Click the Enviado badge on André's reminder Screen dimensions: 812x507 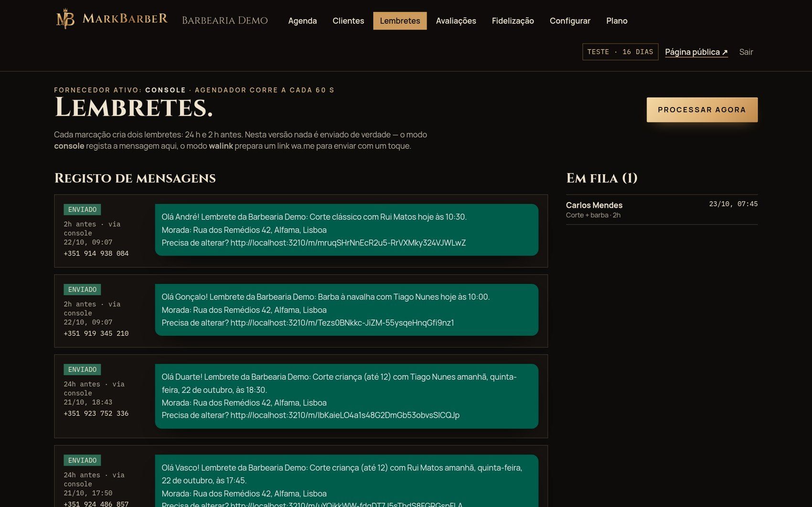tap(82, 210)
